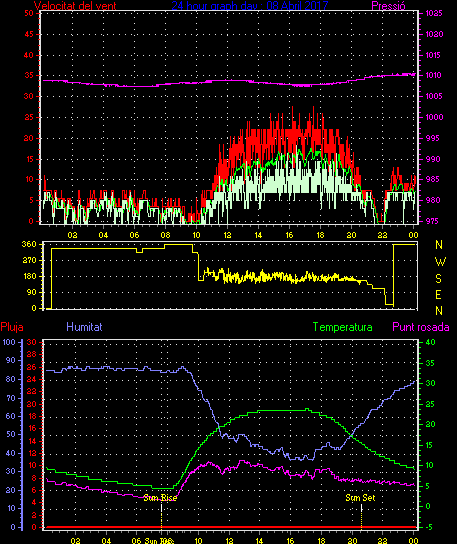The image size is (457, 544).
Task: Click the red 14 rain axis value
Action: coord(32,441)
